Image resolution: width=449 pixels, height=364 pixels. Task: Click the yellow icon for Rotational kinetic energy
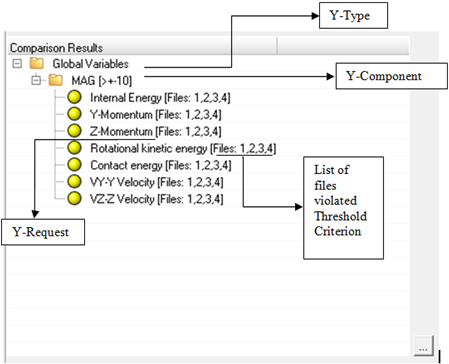74,148
